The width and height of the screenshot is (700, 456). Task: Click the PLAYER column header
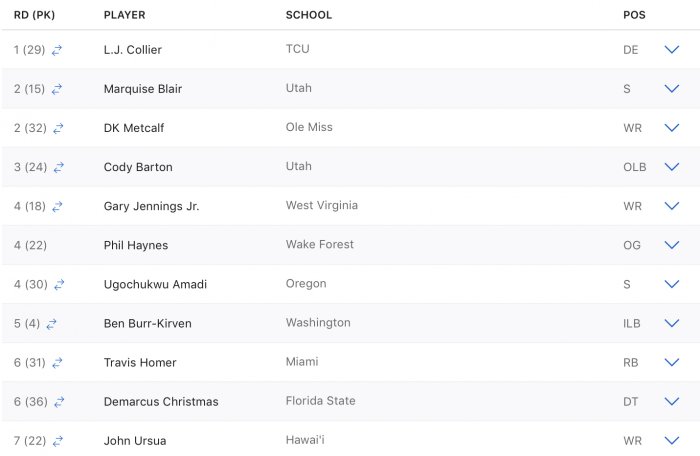[x=125, y=15]
